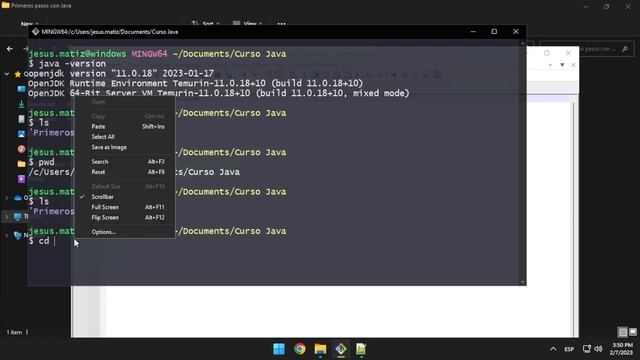Click the ESP language indicator
640x360 pixels.
569,349
